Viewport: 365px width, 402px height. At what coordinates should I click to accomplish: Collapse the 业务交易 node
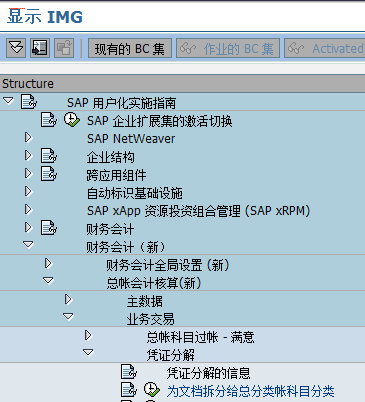coord(68,317)
